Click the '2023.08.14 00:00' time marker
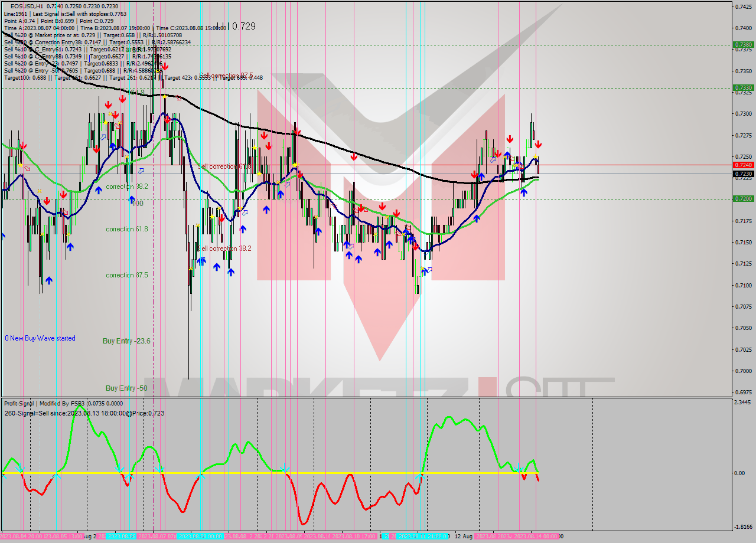This screenshot has height=543, width=756. 536,537
